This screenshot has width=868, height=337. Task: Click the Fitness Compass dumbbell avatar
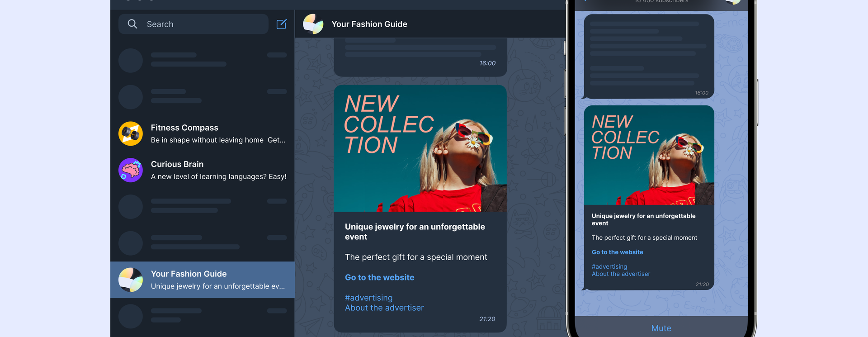click(131, 133)
